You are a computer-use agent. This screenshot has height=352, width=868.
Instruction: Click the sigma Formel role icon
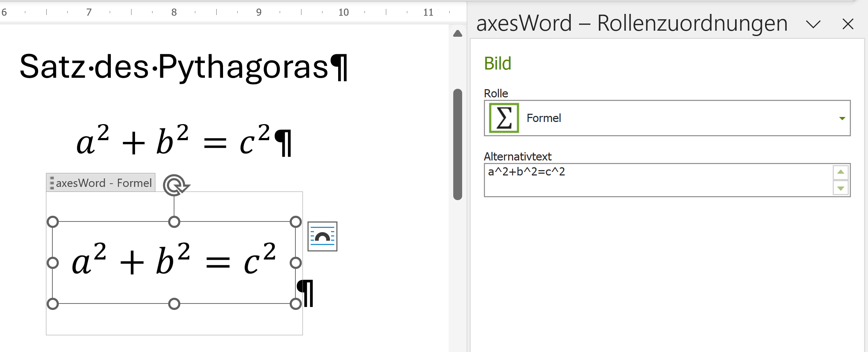point(504,118)
